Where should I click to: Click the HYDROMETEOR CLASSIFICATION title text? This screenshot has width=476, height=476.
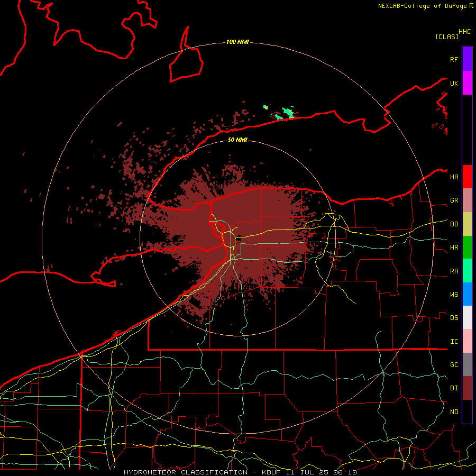pos(186,472)
